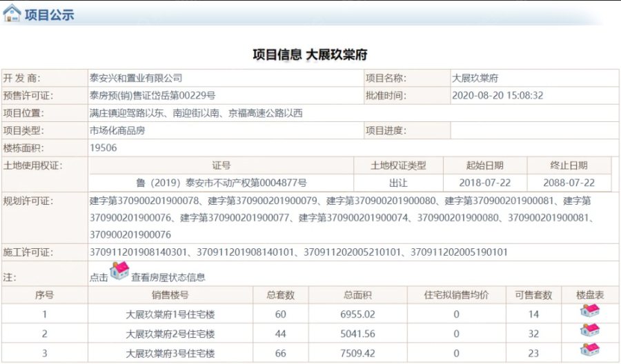The height and width of the screenshot is (364, 621).
Task: Click the 证号 sub-table header
Action: tap(221, 165)
